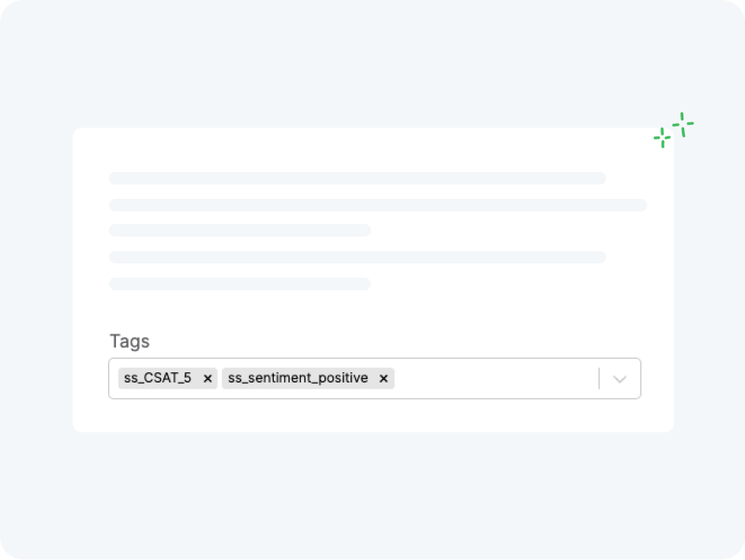The image size is (745, 560).
Task: Select the ss_CSAT_5 tag chip text
Action: 158,378
